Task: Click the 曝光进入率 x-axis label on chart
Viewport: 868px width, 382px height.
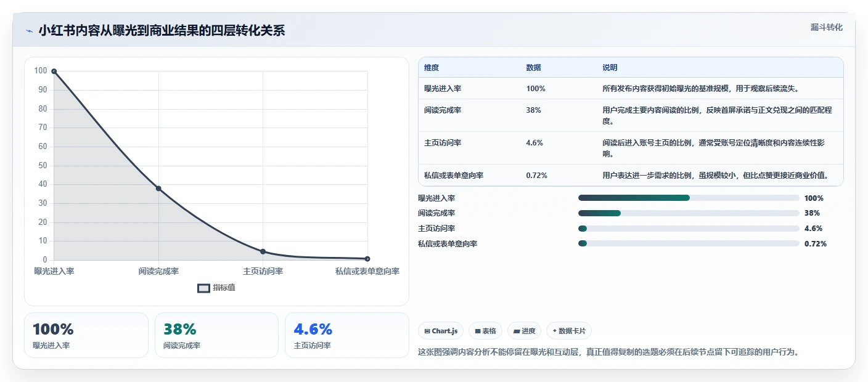Action: pyautogui.click(x=54, y=271)
